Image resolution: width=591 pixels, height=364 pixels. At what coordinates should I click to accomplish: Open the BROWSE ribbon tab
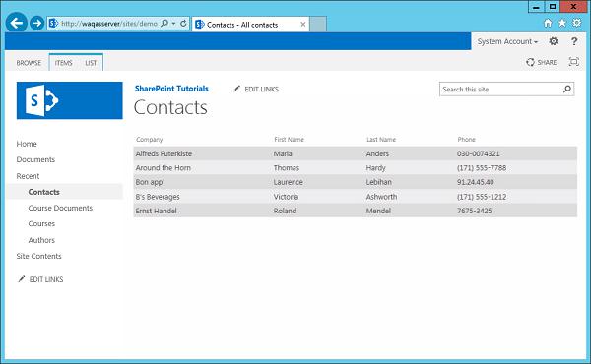coord(29,63)
